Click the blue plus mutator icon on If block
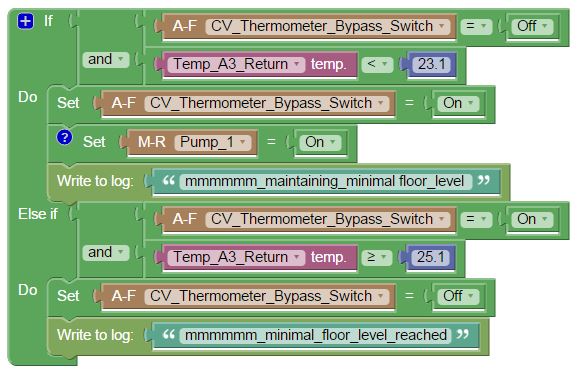This screenshot has width=588, height=370. pos(25,21)
